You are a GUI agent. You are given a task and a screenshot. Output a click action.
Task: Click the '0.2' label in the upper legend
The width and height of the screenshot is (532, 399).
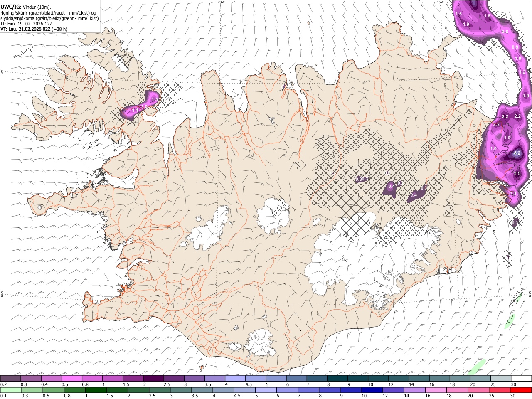(3, 384)
